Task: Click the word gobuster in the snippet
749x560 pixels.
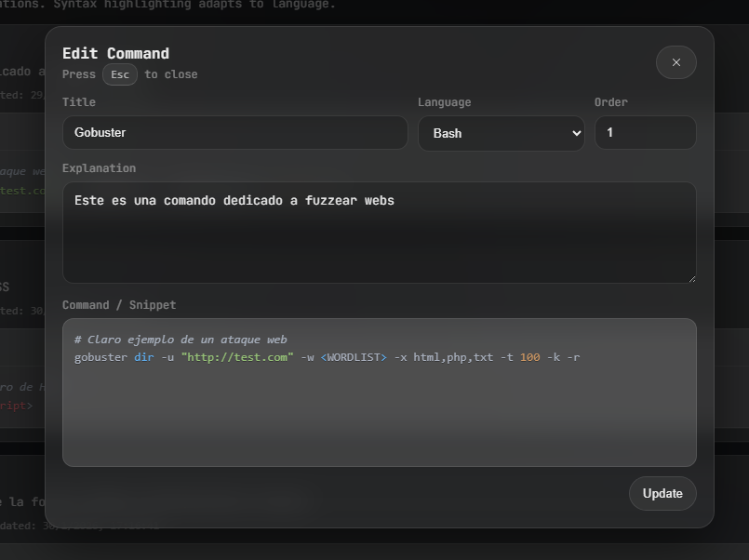Action: point(100,357)
